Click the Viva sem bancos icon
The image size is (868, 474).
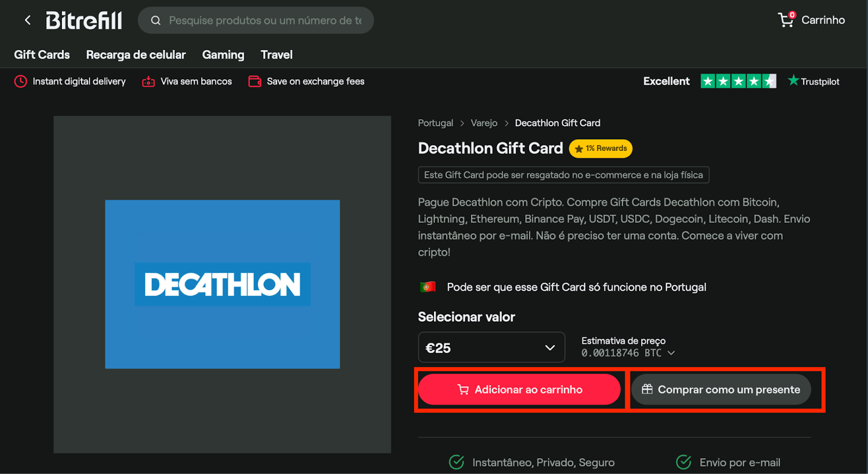[148, 81]
